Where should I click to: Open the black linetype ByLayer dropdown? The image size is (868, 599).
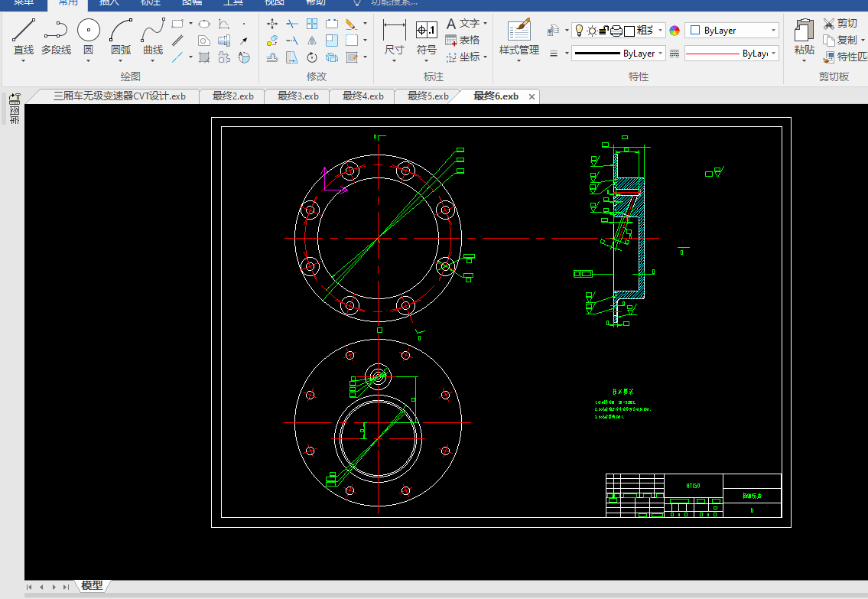(619, 54)
